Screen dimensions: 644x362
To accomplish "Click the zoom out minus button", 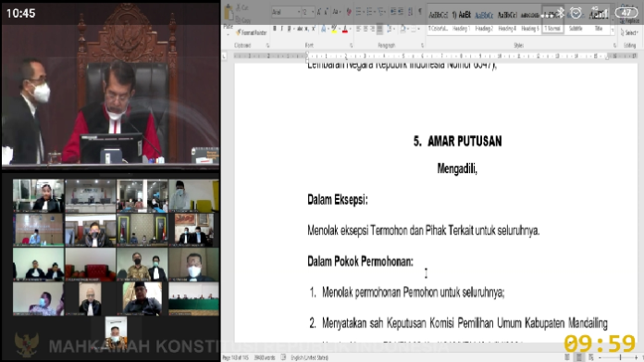I will click(601, 358).
